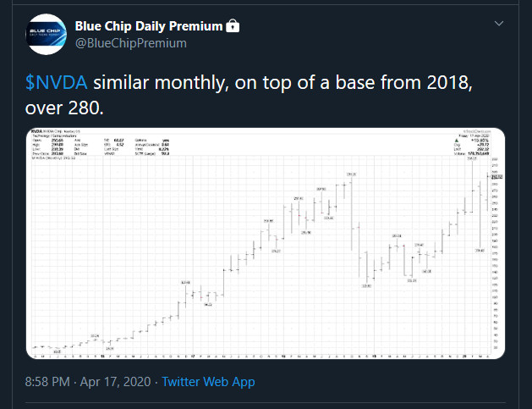Click the '17' year marker on date axis
The height and width of the screenshot is (409, 532).
coord(193,356)
